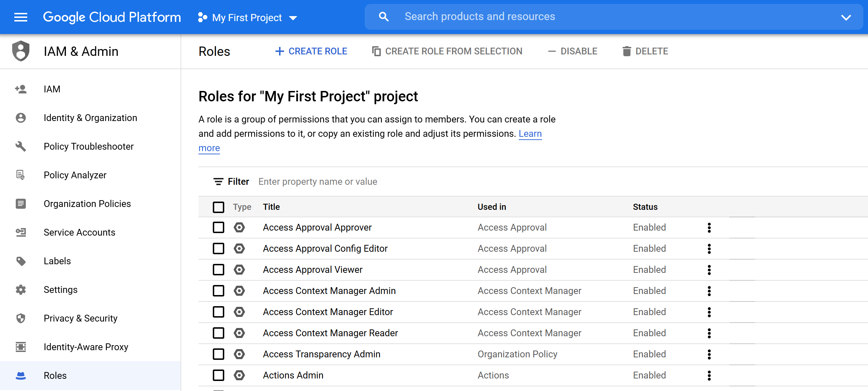The image size is (868, 391).
Task: Click the Identity & Organization person icon
Action: pos(21,118)
